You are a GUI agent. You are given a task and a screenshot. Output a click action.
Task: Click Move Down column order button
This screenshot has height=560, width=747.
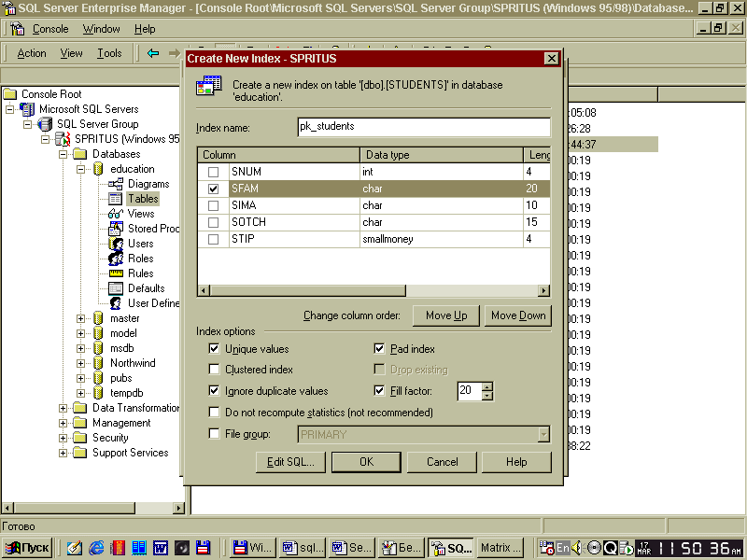pyautogui.click(x=518, y=315)
